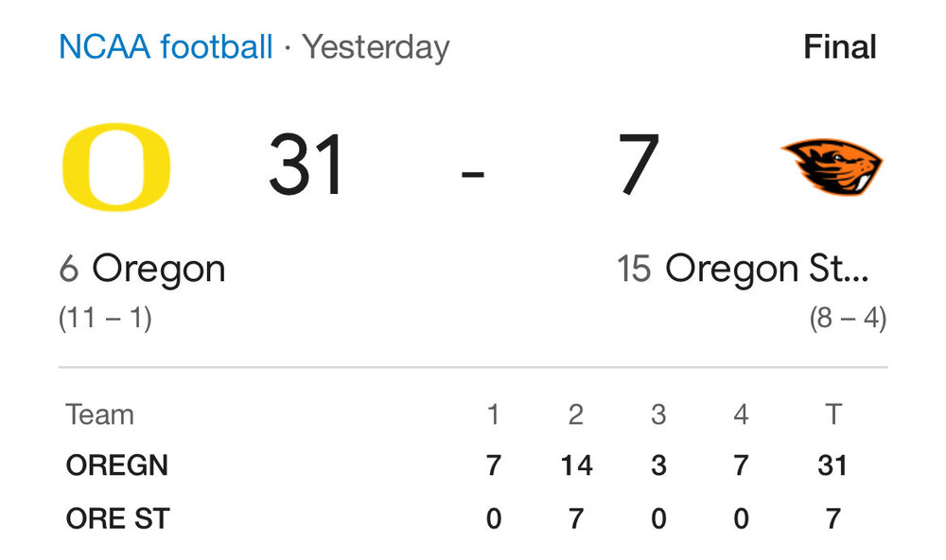Screen dimensions: 946x560
Task: Click the quarter 2 column header
Action: point(575,414)
